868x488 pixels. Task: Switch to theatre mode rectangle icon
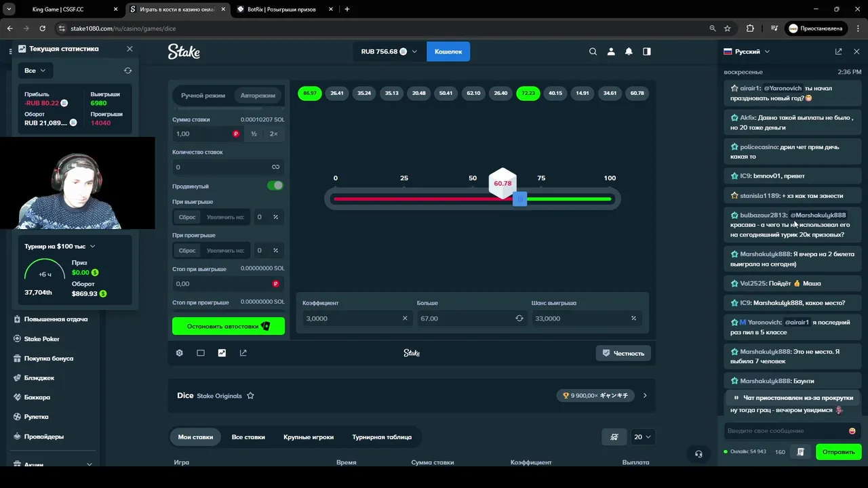tap(201, 353)
